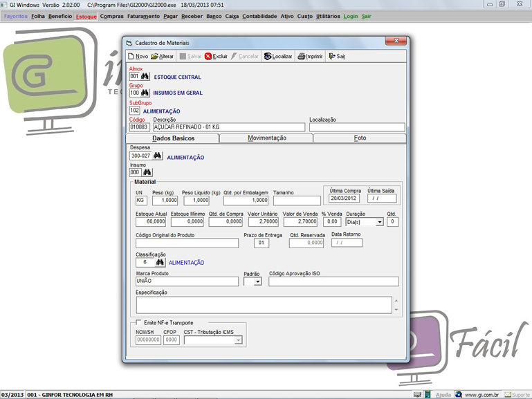
Task: Click the Sair exit button in toolbar
Action: 337,56
